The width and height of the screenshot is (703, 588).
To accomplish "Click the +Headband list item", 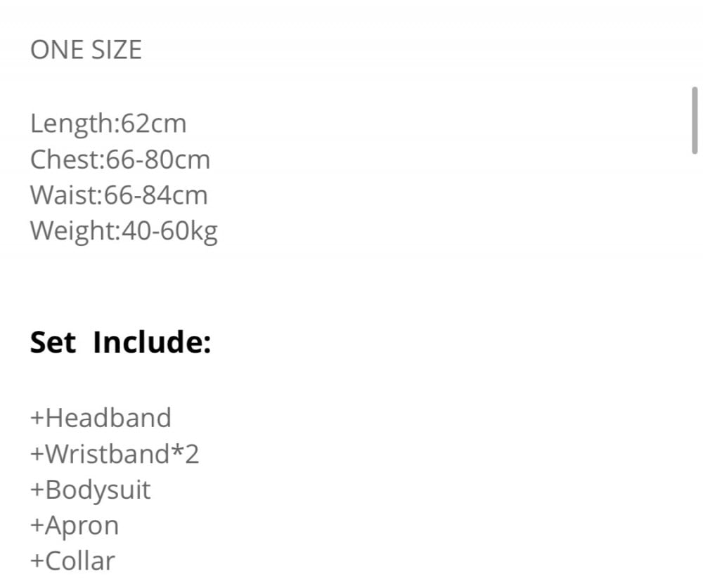I will (x=101, y=418).
